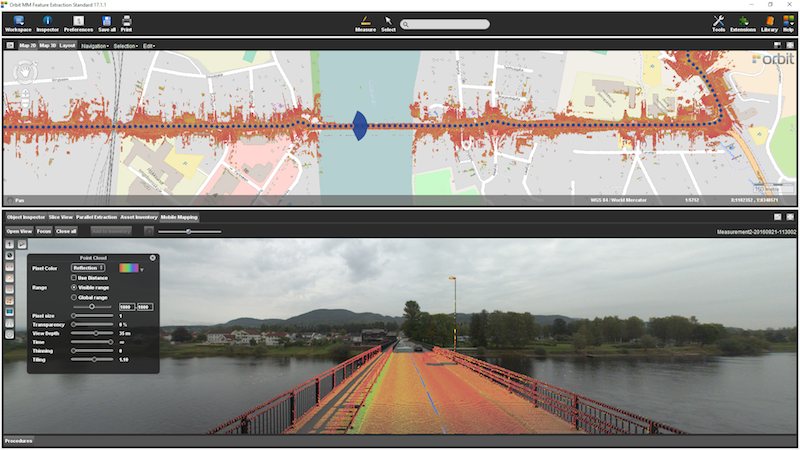Activate the Measure tool
This screenshot has height=450, width=800.
click(365, 21)
